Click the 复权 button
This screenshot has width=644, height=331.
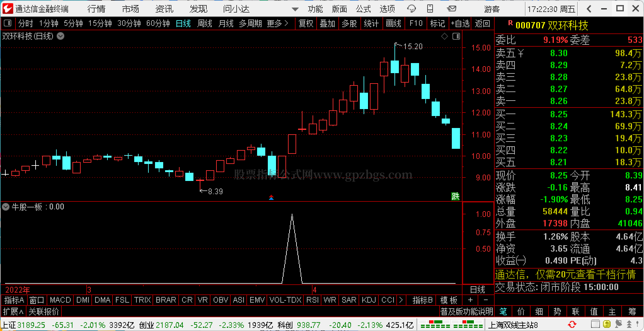pos(306,23)
